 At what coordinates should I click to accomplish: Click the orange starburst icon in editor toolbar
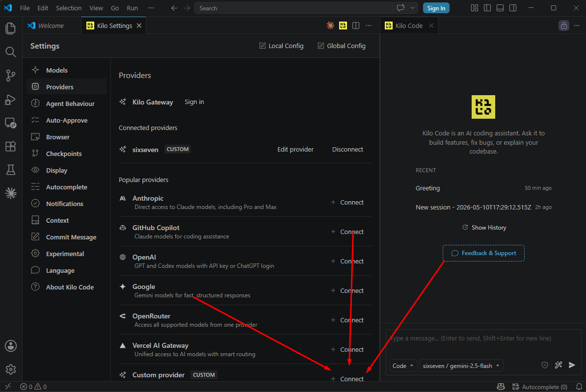point(330,26)
